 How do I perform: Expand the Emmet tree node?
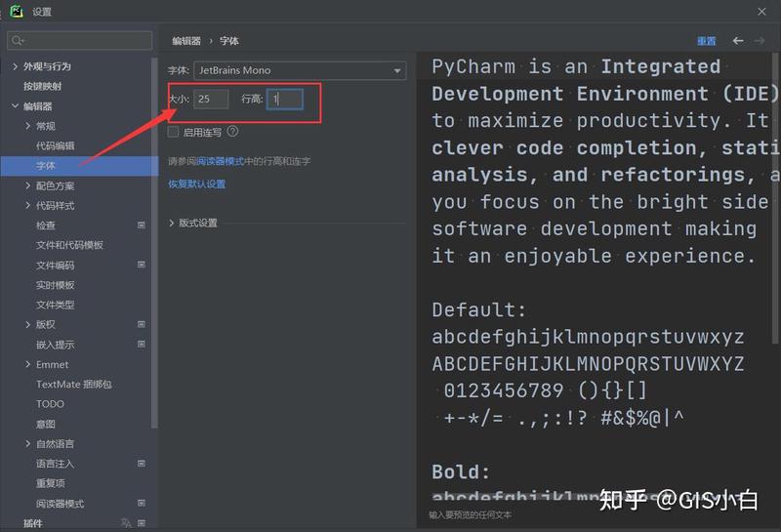pyautogui.click(x=28, y=364)
